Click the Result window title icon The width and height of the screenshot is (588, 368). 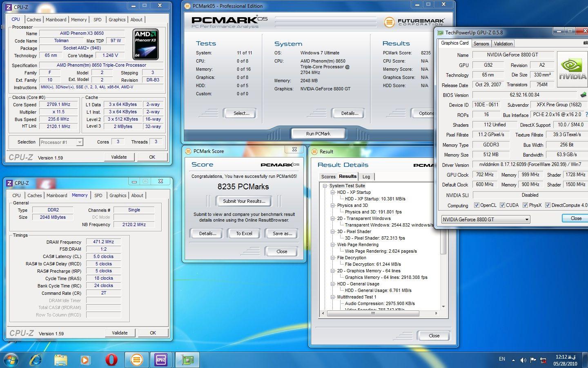[314, 151]
